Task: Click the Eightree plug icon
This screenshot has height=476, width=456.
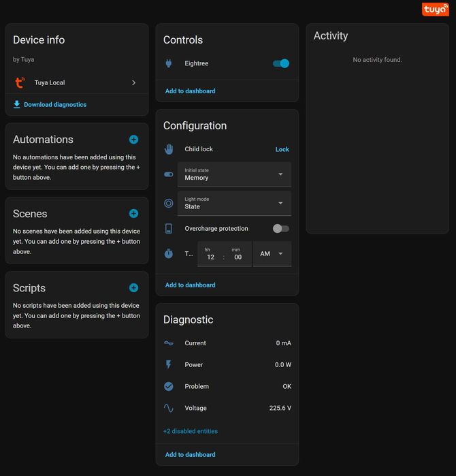Action: (x=168, y=63)
